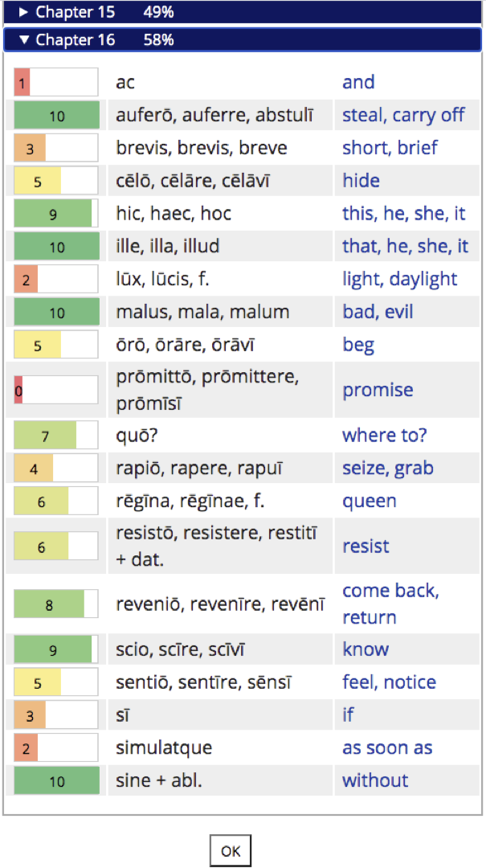The height and width of the screenshot is (868, 486).
Task: Click the 'steal, carry off' translation link
Action: tap(403, 115)
